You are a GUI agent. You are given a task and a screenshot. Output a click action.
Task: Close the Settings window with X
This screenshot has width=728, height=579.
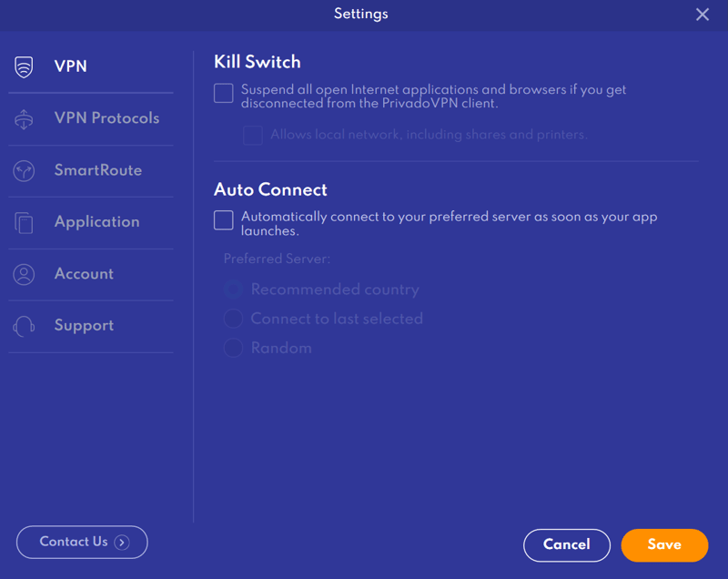point(703,15)
